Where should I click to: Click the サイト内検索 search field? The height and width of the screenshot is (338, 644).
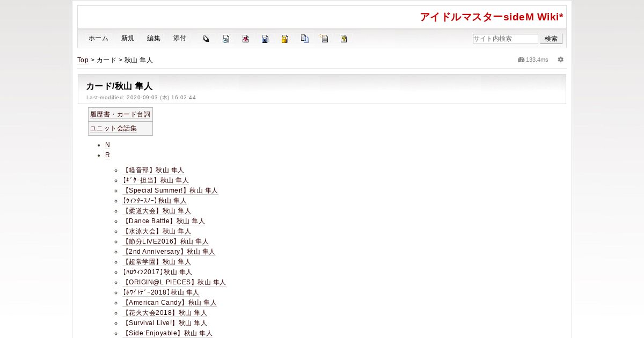click(505, 39)
